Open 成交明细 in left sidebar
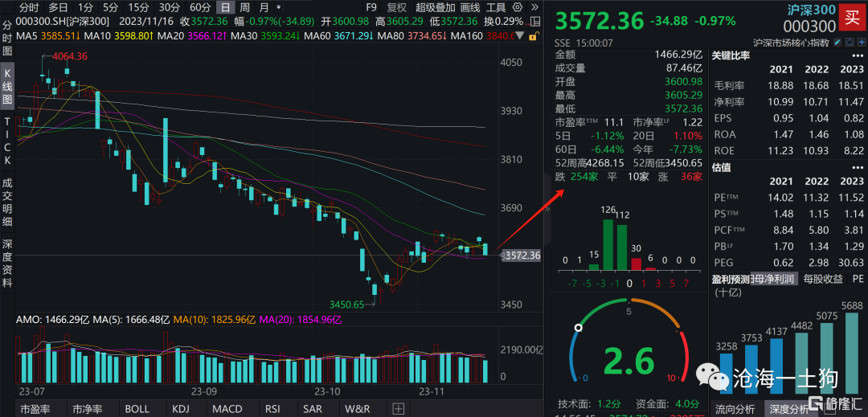The image size is (868, 417). (7, 202)
